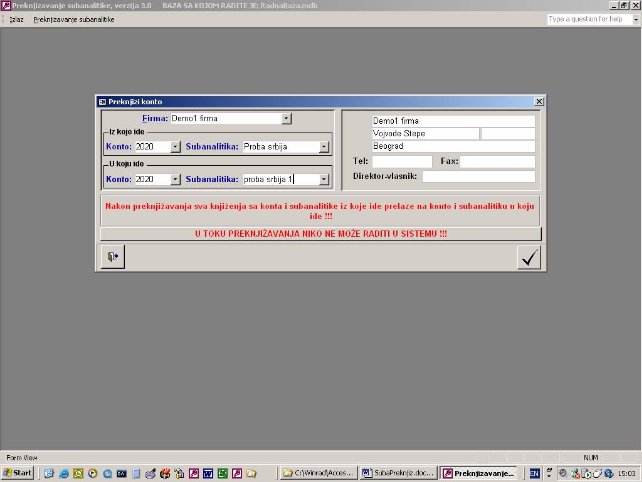Close the Preknjizi konto dialog
The height and width of the screenshot is (482, 642).
pos(540,101)
